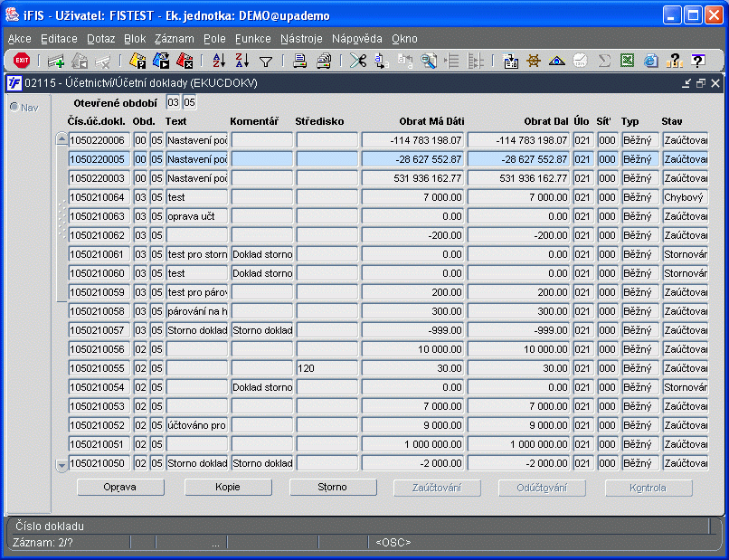
Task: Click the form import icon
Action: tap(510, 61)
